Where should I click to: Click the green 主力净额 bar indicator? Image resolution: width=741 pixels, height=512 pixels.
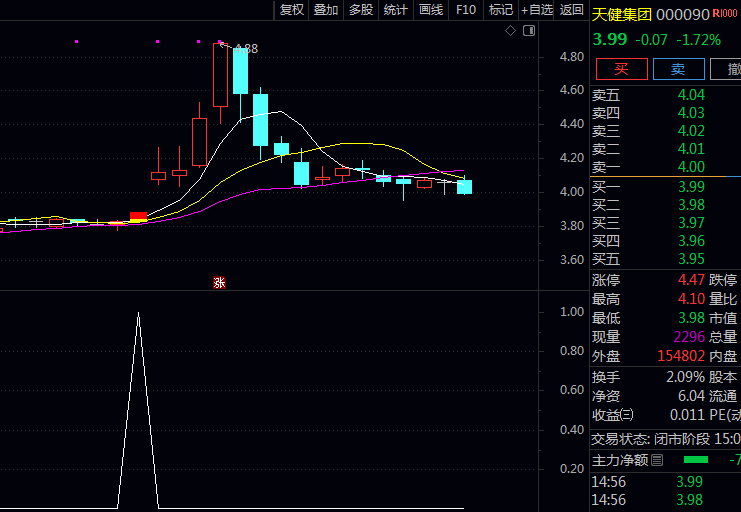pos(695,460)
